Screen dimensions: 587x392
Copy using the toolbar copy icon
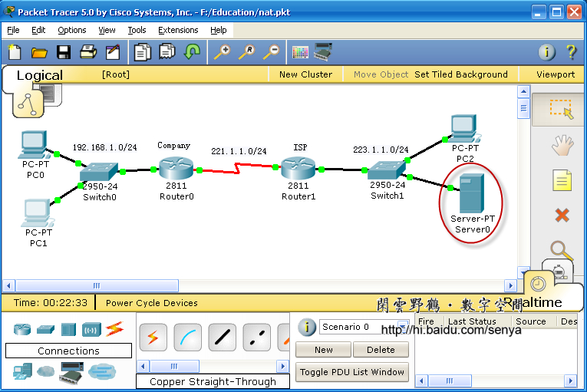(x=142, y=52)
